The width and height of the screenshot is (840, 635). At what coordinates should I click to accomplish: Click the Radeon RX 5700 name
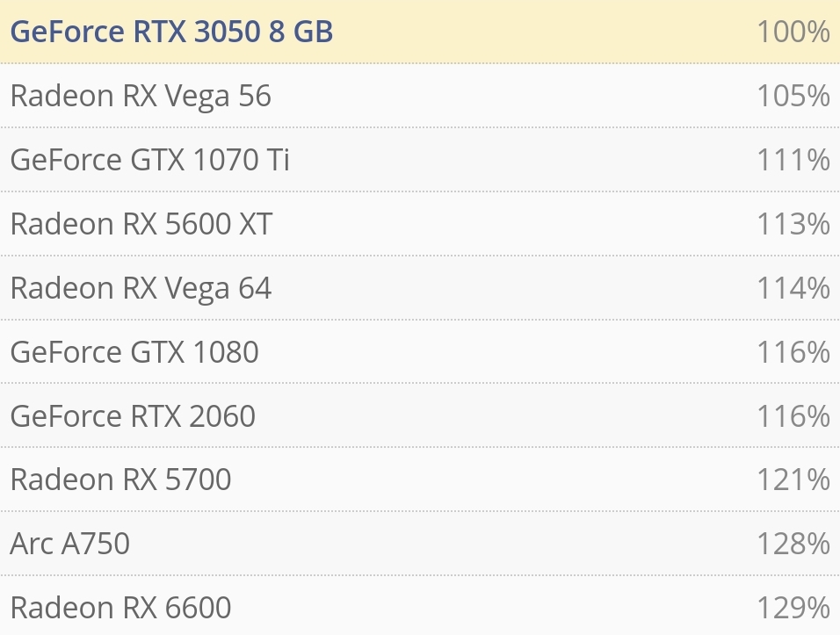point(120,480)
